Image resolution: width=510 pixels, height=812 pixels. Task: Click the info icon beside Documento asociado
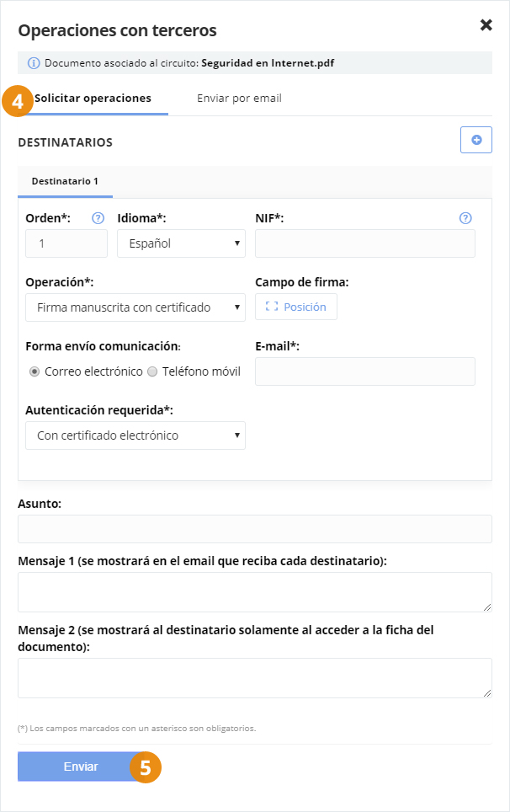(x=34, y=63)
